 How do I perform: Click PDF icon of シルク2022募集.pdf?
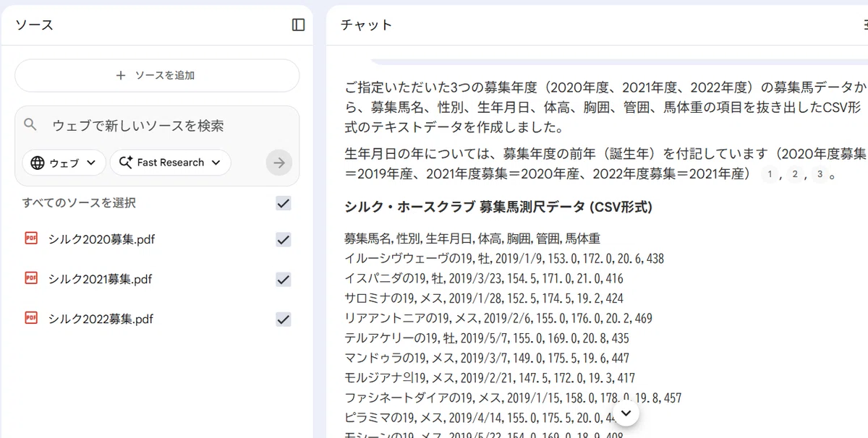pos(31,318)
